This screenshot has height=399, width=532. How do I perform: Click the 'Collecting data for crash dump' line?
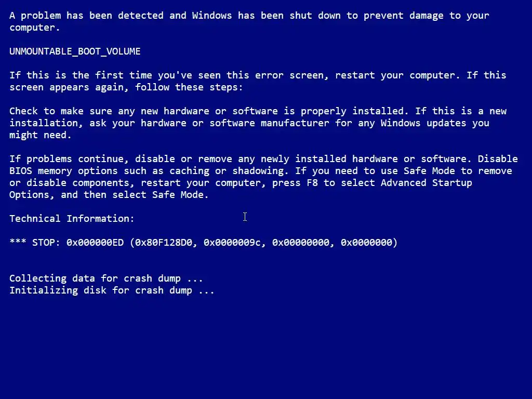106,278
